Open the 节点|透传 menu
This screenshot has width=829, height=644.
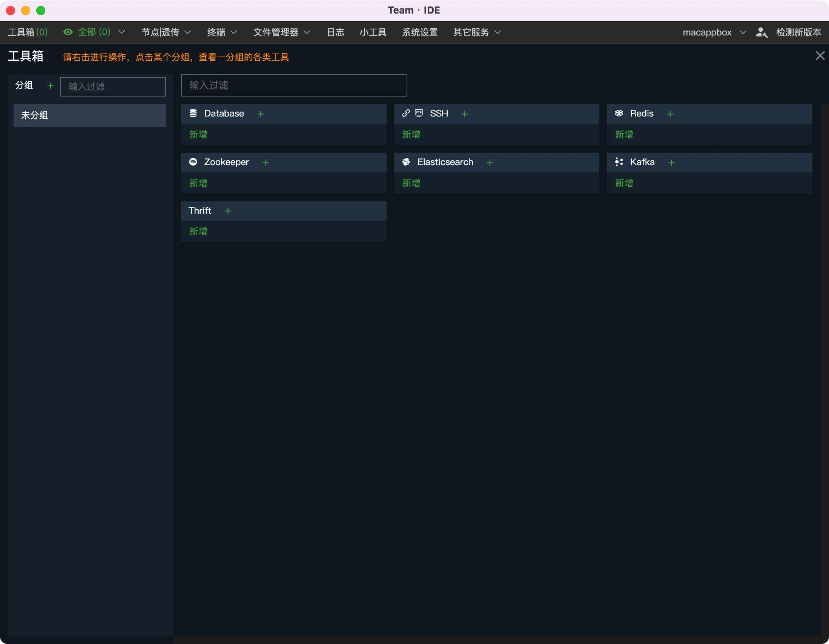click(x=160, y=32)
